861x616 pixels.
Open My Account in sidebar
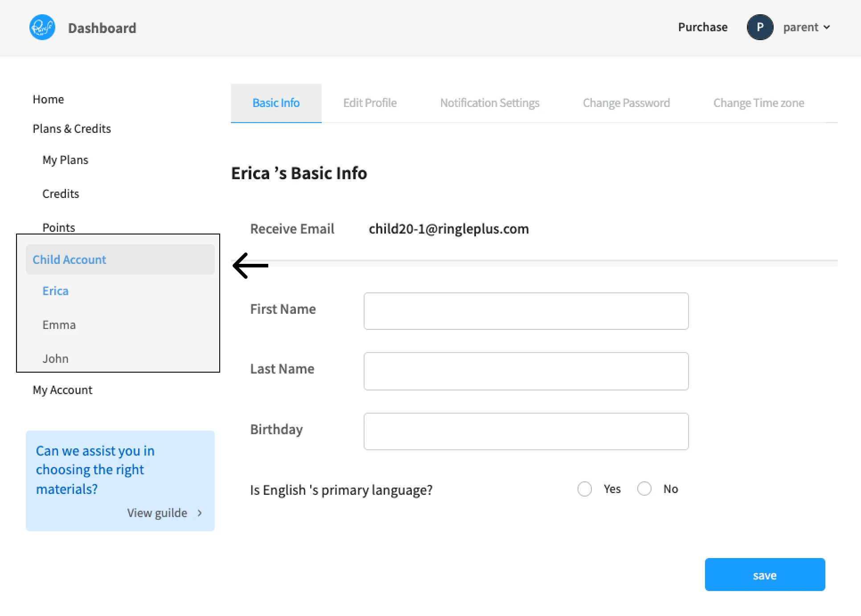(62, 390)
